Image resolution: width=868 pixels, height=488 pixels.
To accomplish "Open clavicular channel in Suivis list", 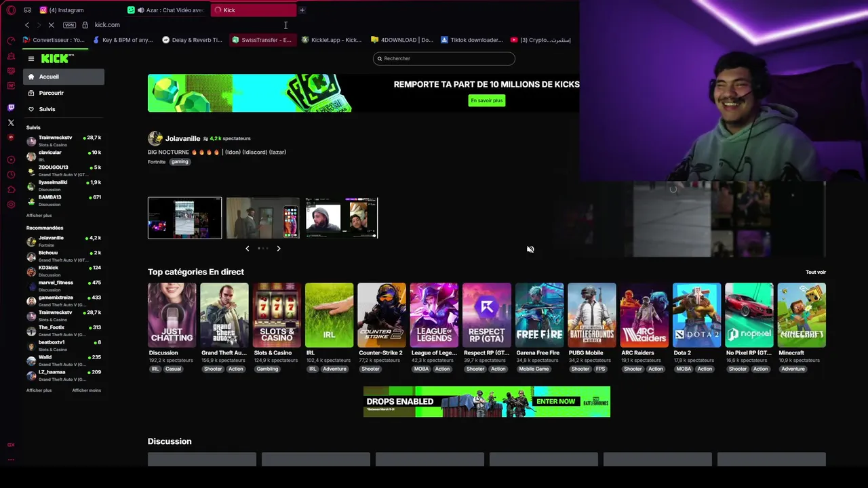I will coord(64,156).
